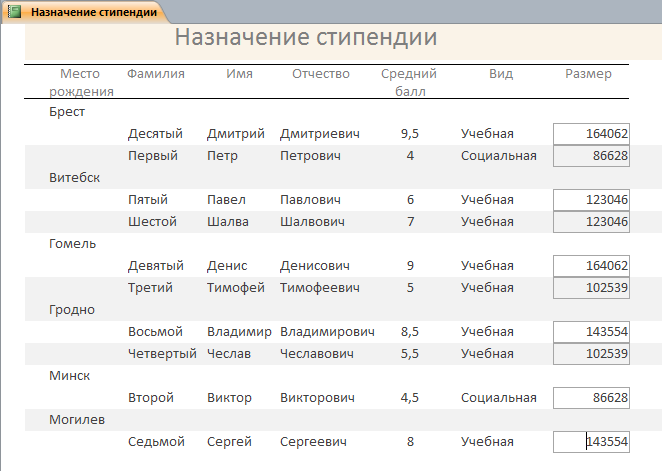This screenshot has height=471, width=662.
Task: Click Социальная in Первый's row
Action: click(499, 156)
